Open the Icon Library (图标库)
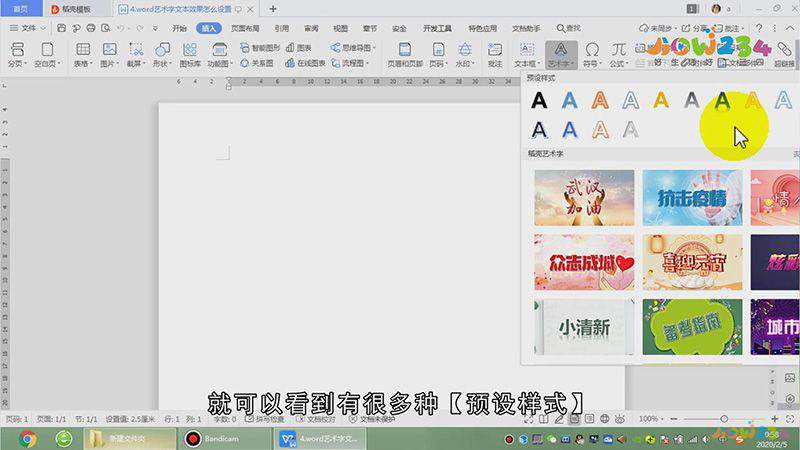Viewport: 800px width, 450px height. 190,55
